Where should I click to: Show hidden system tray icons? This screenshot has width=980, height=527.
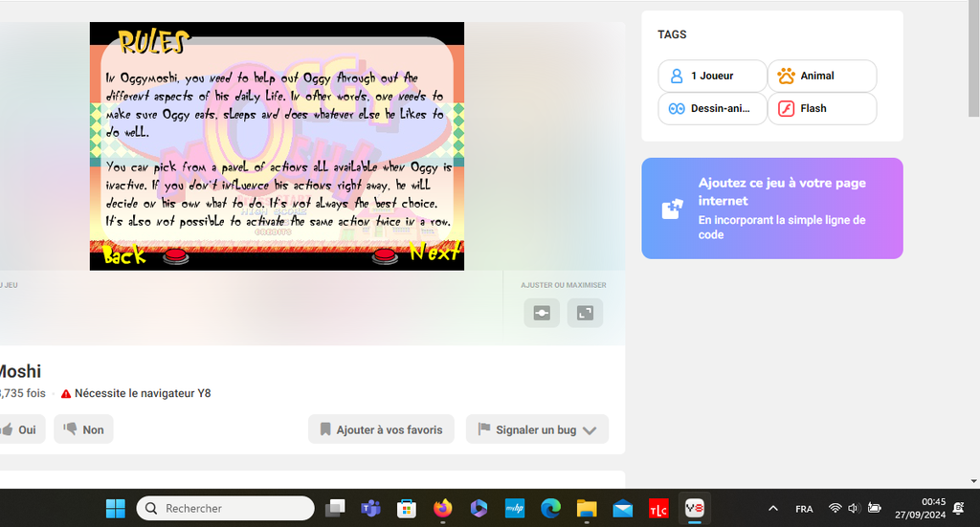(773, 508)
